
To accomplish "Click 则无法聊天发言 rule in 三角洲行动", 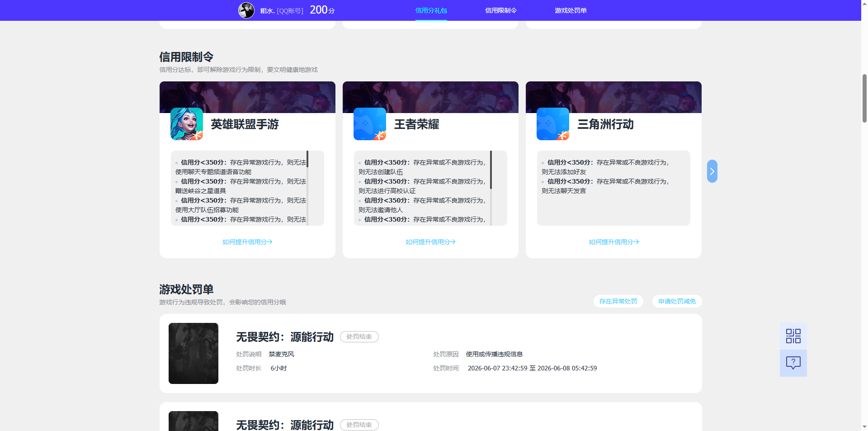I will click(564, 191).
